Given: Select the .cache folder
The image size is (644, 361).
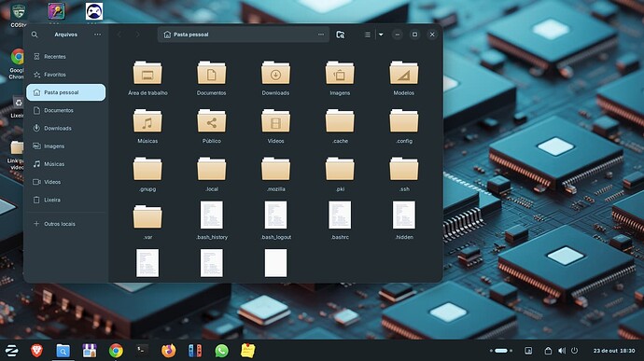Looking at the screenshot, I should tap(340, 126).
